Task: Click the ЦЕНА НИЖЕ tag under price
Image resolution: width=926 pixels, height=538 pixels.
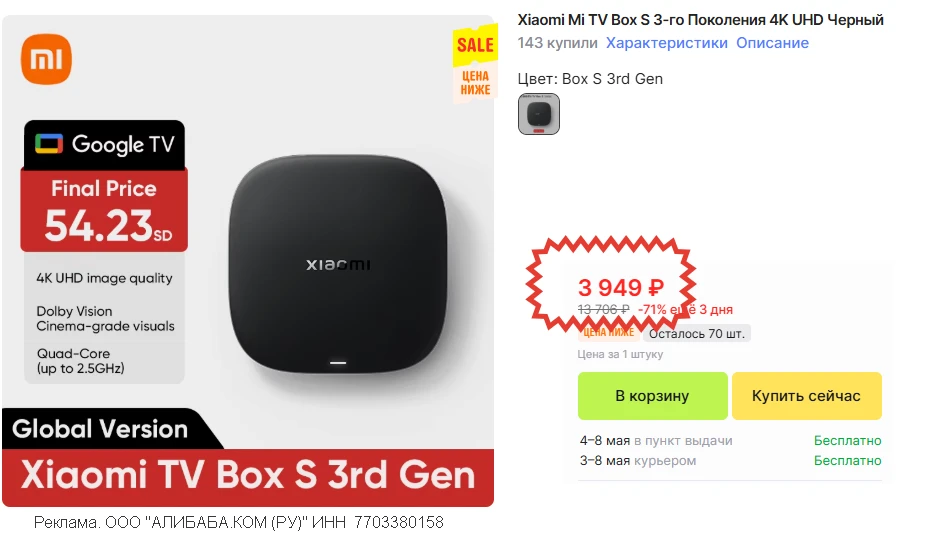Action: (x=608, y=332)
